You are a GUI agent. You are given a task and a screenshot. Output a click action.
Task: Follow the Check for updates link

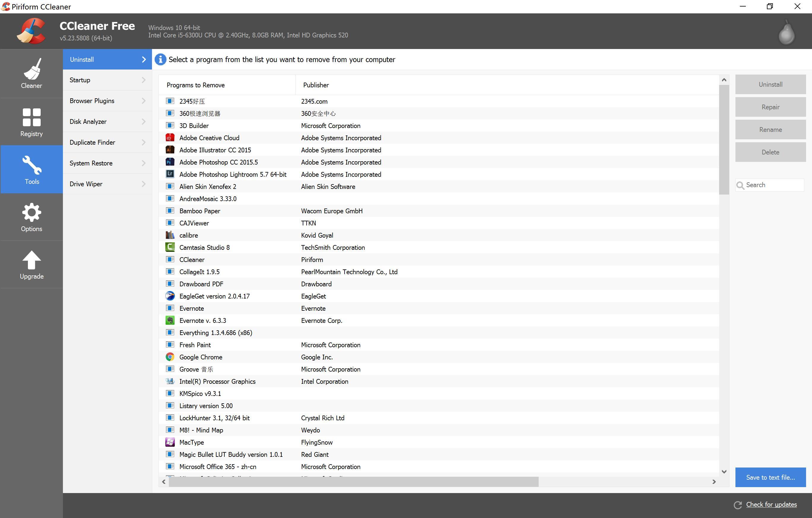771,505
